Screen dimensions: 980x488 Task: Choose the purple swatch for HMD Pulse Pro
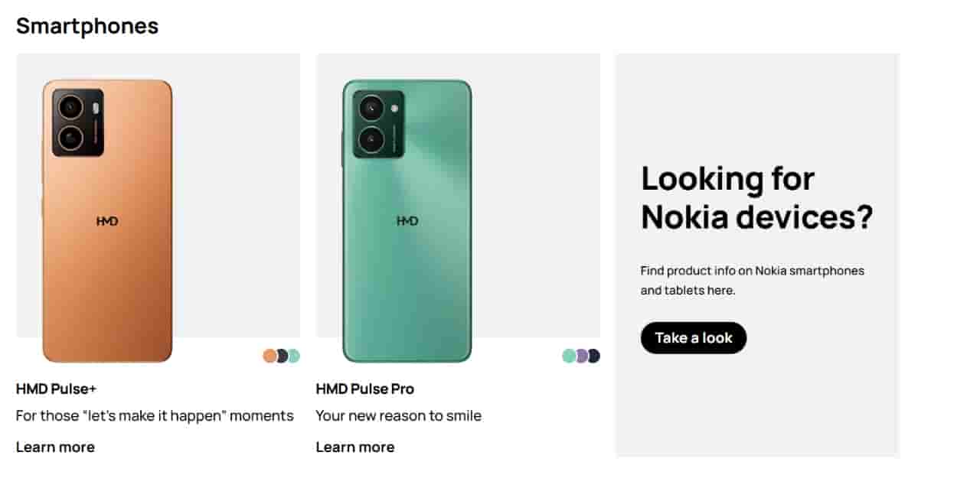coord(582,356)
